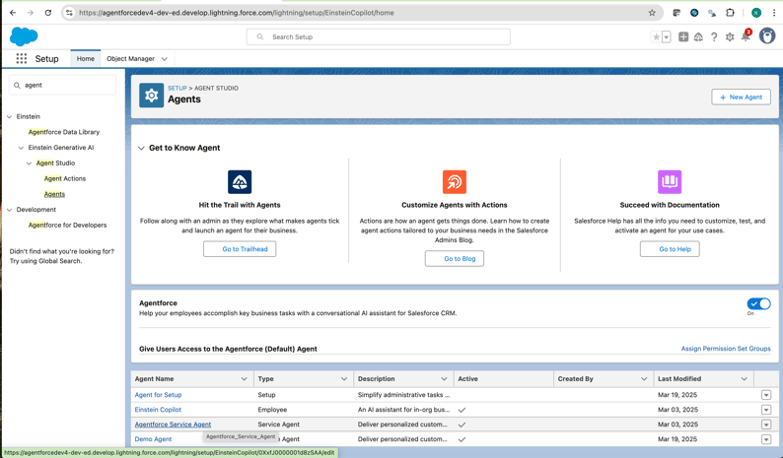783x458 pixels.
Task: Click the SETUP breadcrumb link
Action: click(x=177, y=88)
